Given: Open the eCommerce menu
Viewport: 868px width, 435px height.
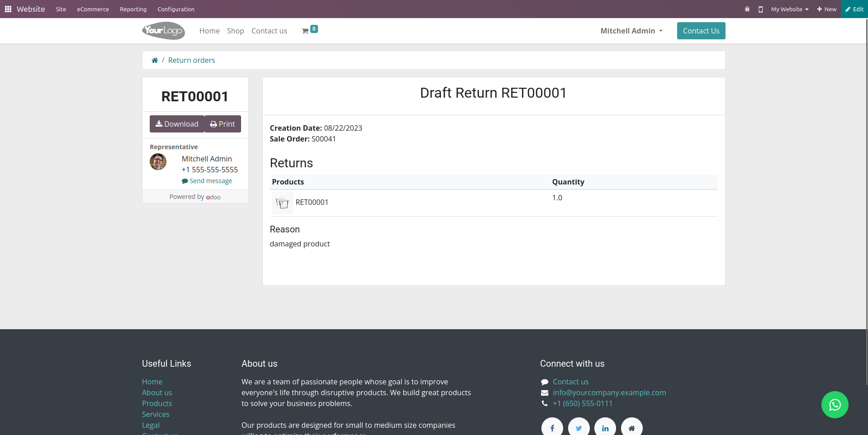Looking at the screenshot, I should [93, 9].
